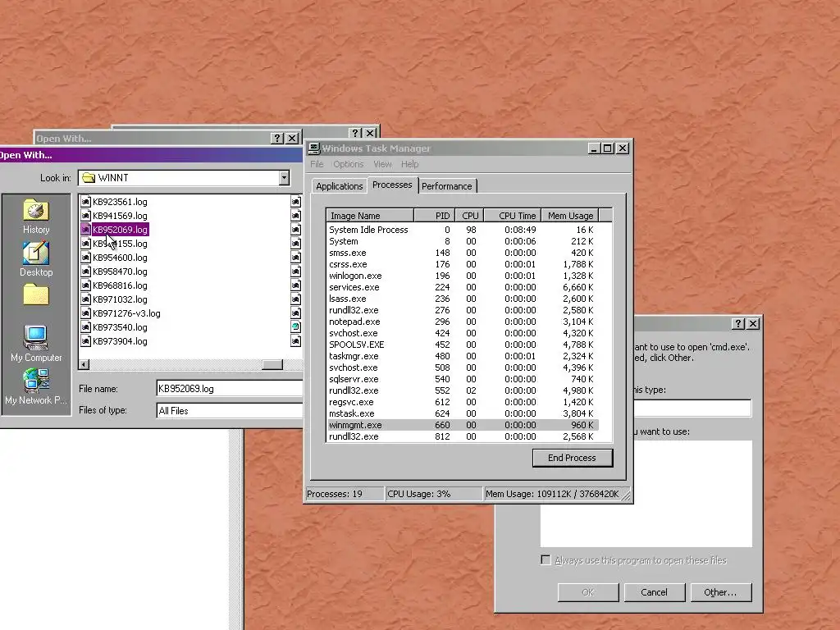Click the Other... button
The width and height of the screenshot is (840, 630).
click(x=720, y=592)
